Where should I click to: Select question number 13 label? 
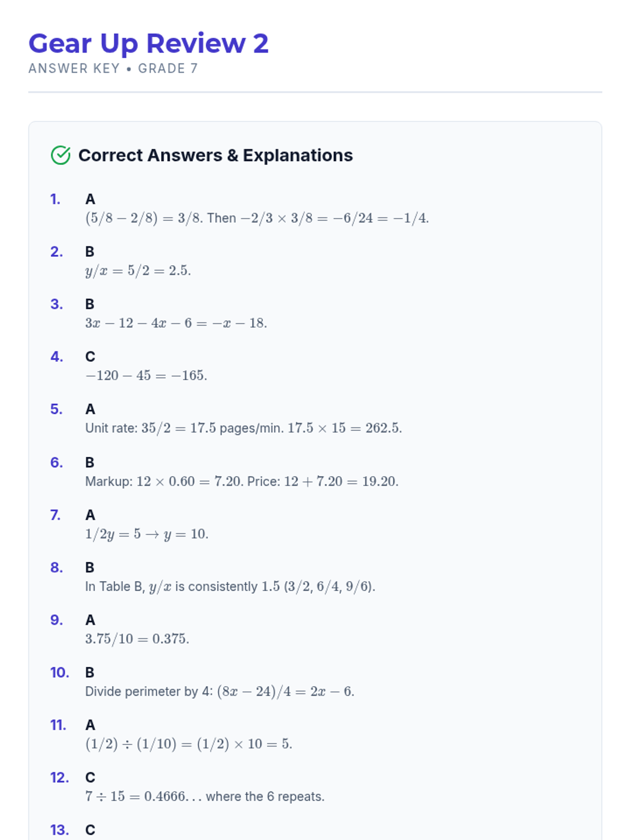point(60,830)
